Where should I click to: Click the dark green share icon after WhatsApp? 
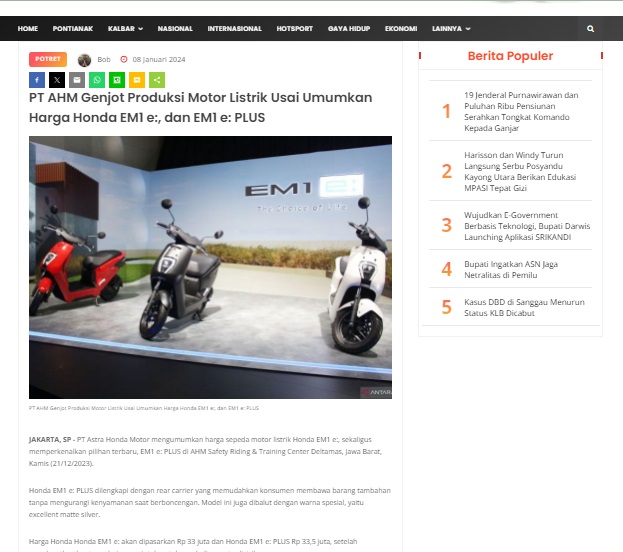tap(117, 80)
